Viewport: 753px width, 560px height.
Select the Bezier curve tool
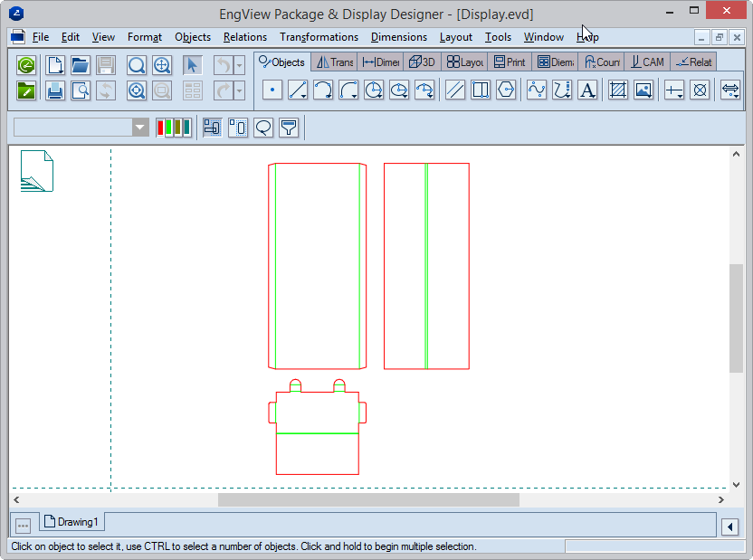click(537, 90)
